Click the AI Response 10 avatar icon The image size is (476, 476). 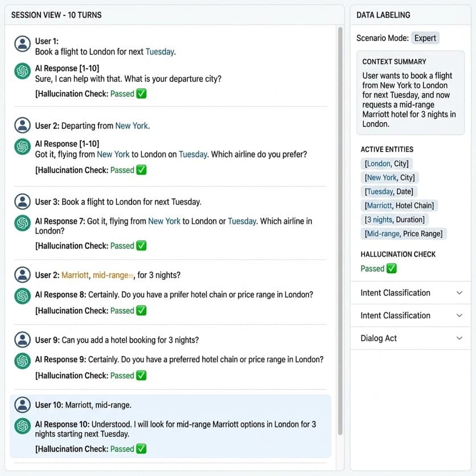click(x=23, y=426)
